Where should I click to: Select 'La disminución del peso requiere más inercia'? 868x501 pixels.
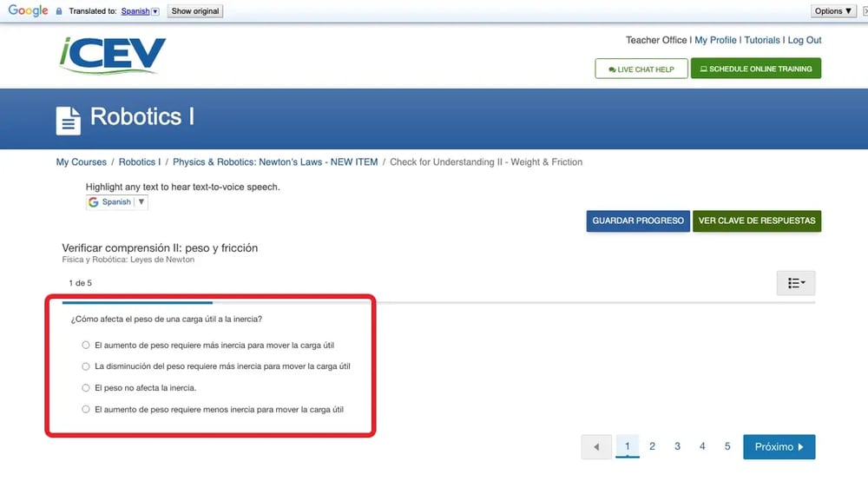(85, 366)
